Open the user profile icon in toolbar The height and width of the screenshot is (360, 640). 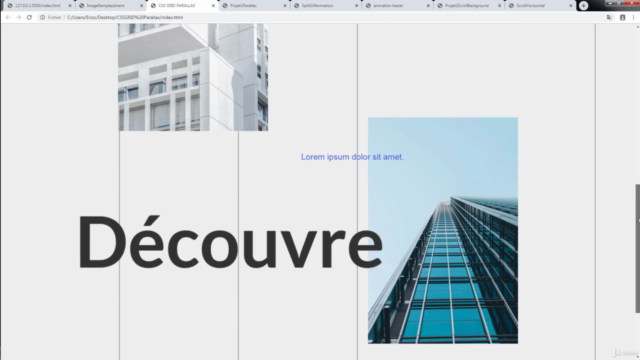click(622, 18)
